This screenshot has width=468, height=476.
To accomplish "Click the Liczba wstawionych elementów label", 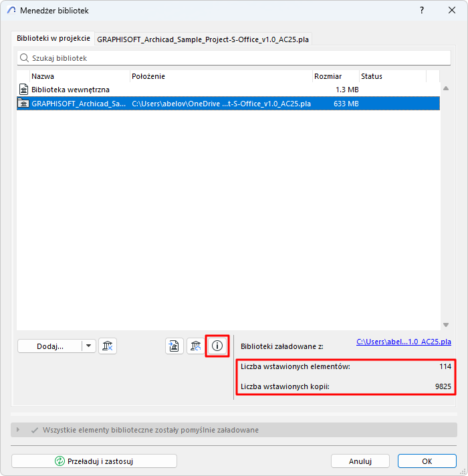I will [x=296, y=366].
